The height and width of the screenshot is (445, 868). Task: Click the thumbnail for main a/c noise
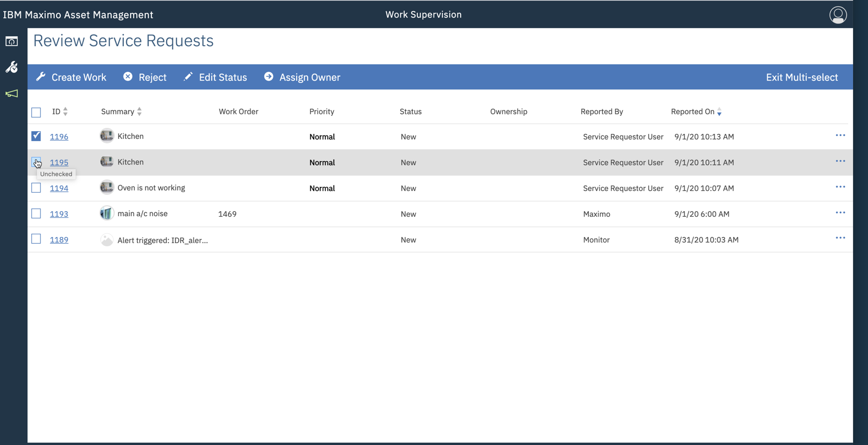pyautogui.click(x=107, y=213)
